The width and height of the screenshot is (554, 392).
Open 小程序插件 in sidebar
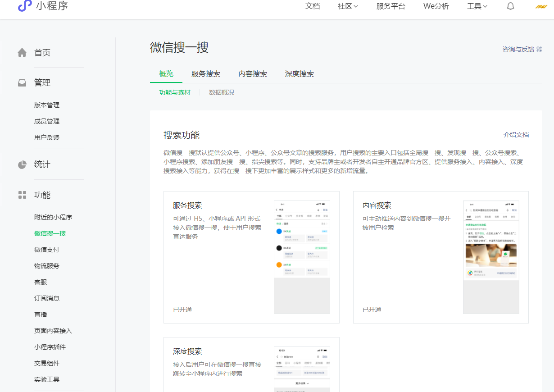50,347
